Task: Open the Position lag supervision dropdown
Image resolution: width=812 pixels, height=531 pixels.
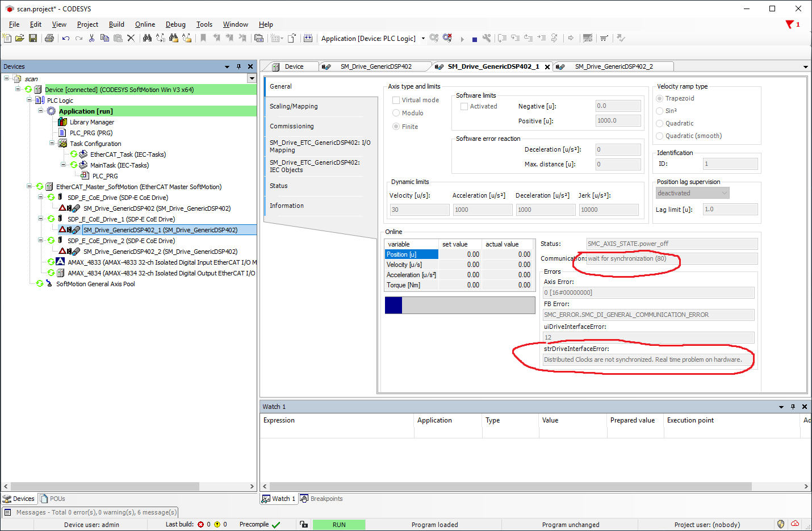Action: [x=692, y=193]
